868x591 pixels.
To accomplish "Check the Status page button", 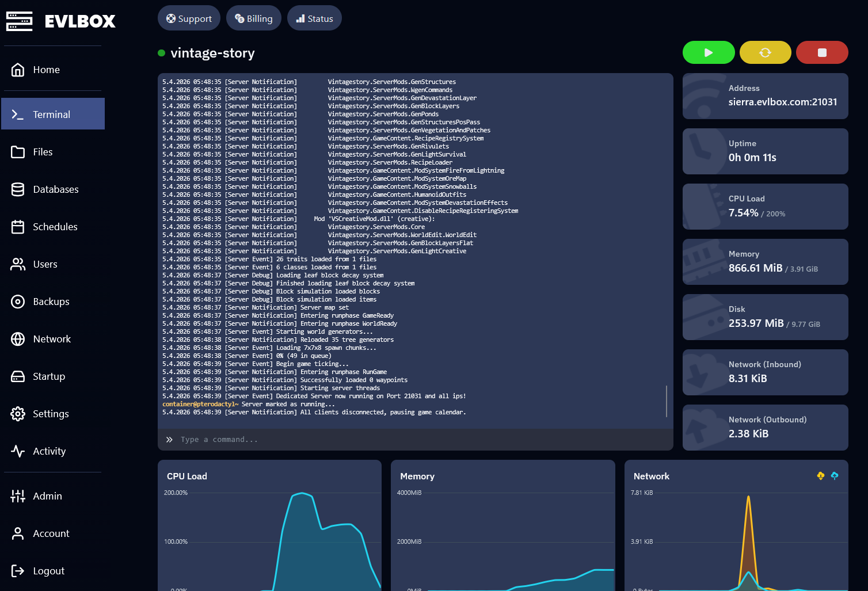I will pyautogui.click(x=314, y=18).
